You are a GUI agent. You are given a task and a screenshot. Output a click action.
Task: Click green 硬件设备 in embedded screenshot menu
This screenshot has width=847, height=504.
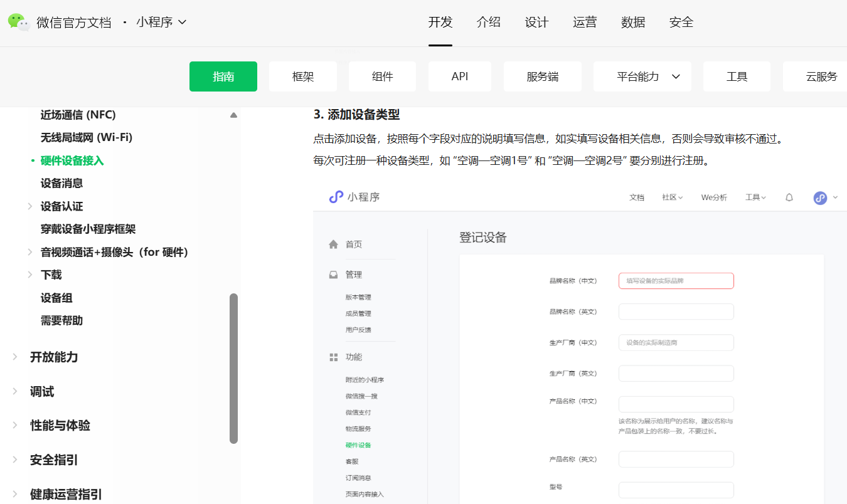coord(358,445)
